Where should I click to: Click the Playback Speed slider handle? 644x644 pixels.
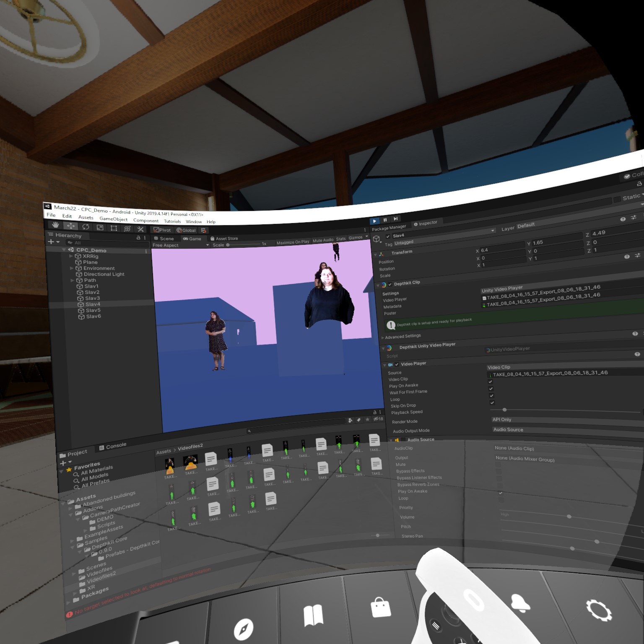click(x=504, y=410)
